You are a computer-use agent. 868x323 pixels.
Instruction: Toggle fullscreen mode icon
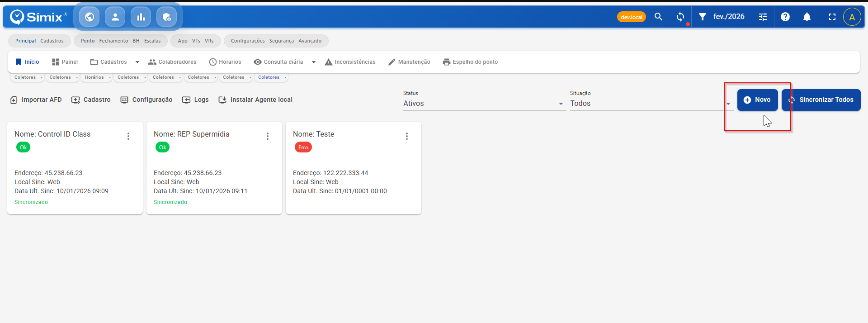[832, 17]
